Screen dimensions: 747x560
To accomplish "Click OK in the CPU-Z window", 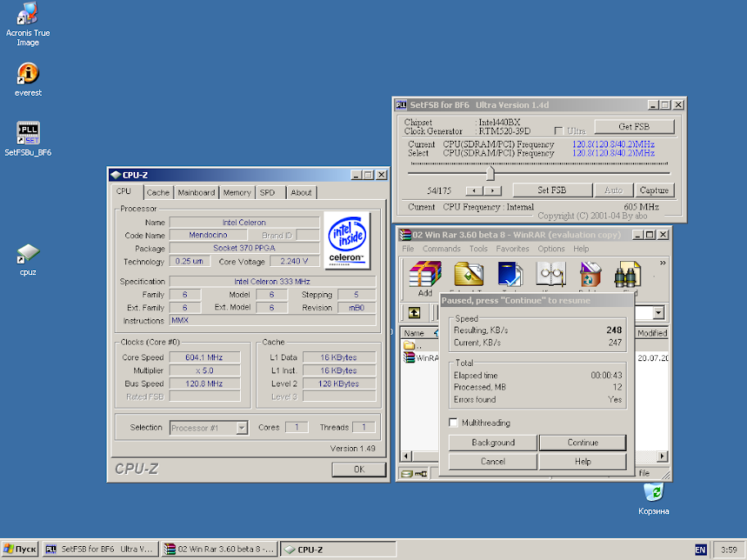I will click(x=359, y=469).
